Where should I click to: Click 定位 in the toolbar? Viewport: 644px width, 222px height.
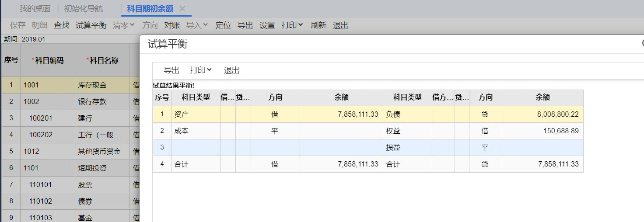pyautogui.click(x=224, y=25)
